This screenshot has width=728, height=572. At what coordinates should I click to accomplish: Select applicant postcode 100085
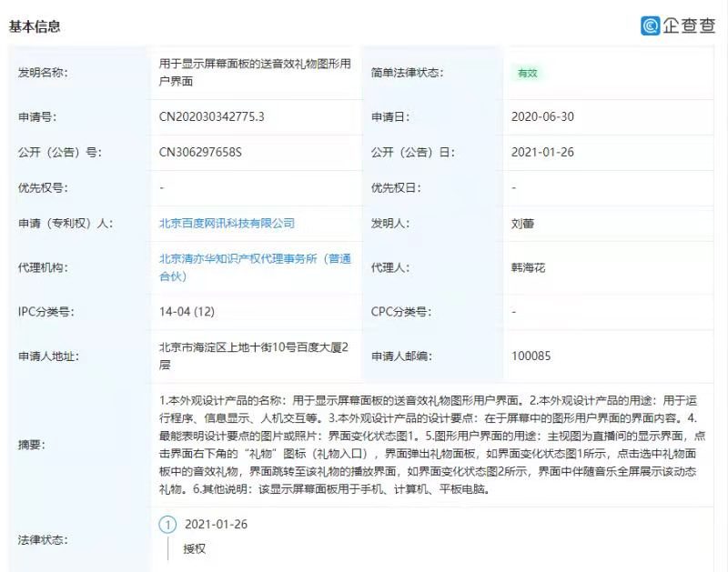[x=531, y=356]
